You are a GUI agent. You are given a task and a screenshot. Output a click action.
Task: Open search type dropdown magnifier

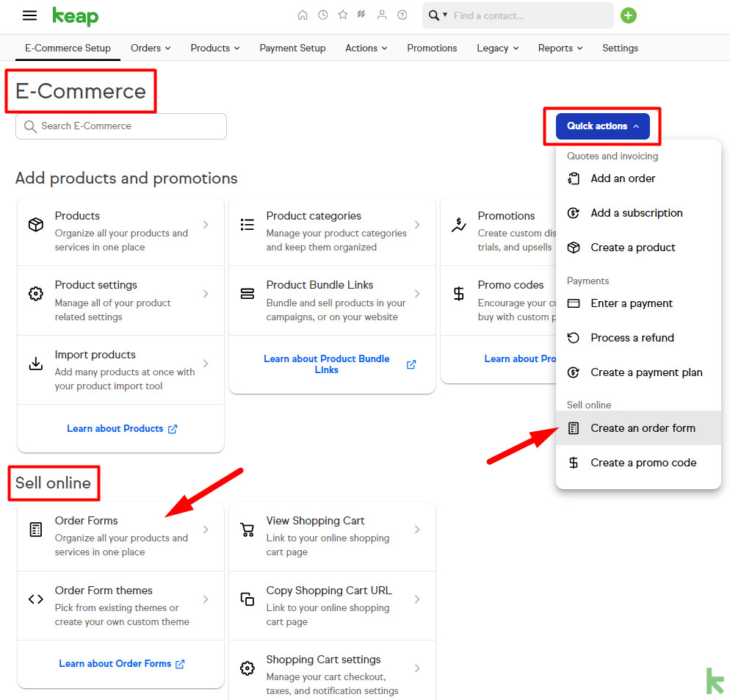438,15
